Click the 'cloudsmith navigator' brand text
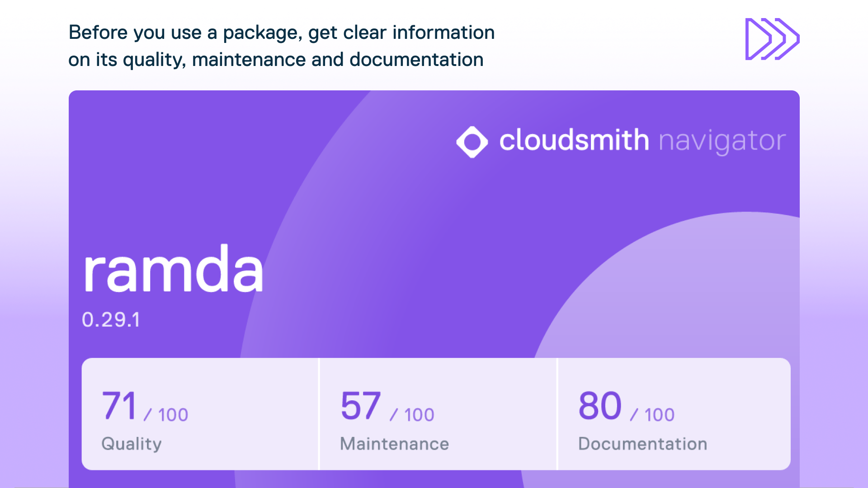The height and width of the screenshot is (488, 868). pos(642,141)
